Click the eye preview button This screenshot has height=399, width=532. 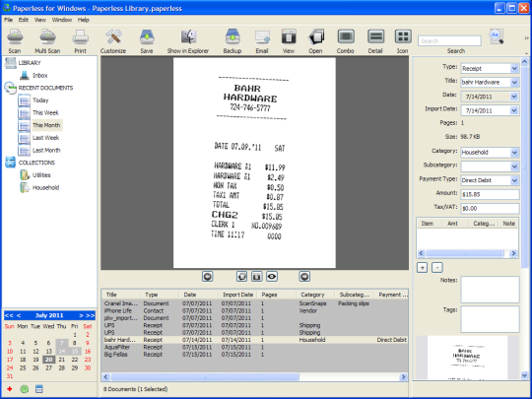(x=272, y=277)
